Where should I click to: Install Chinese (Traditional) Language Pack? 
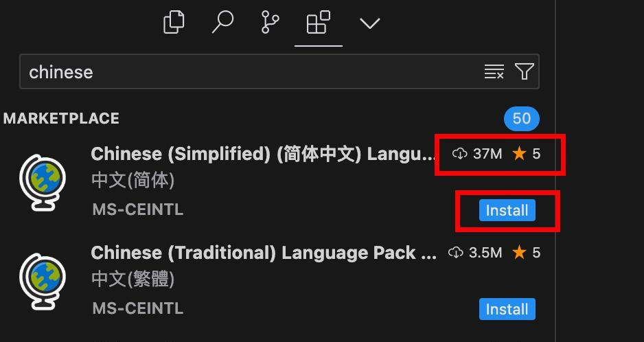[507, 309]
